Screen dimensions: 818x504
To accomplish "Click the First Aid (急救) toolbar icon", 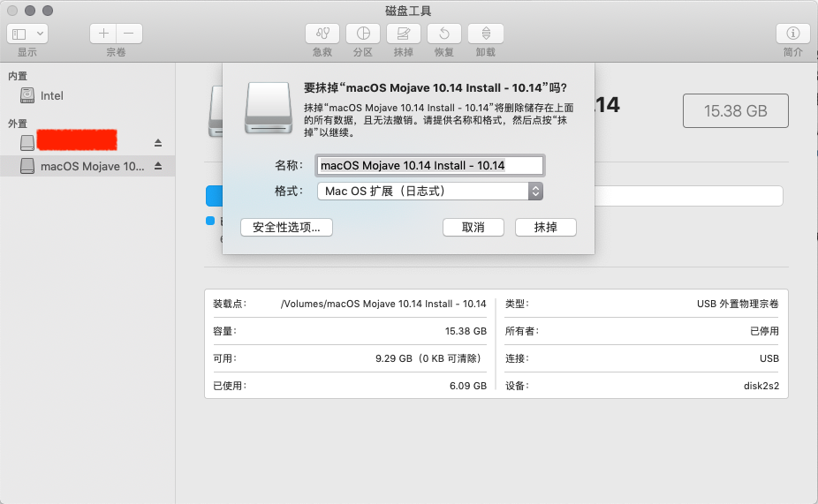I will coord(322,34).
